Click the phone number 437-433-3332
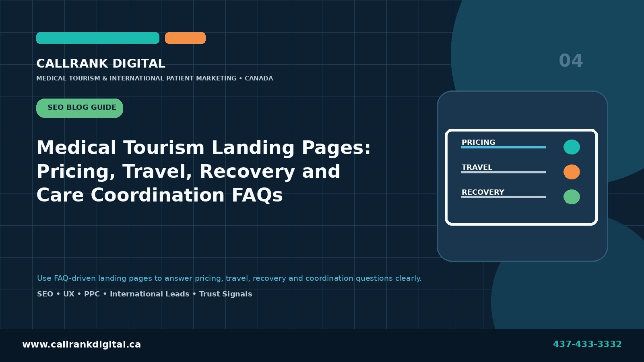 pos(587,344)
